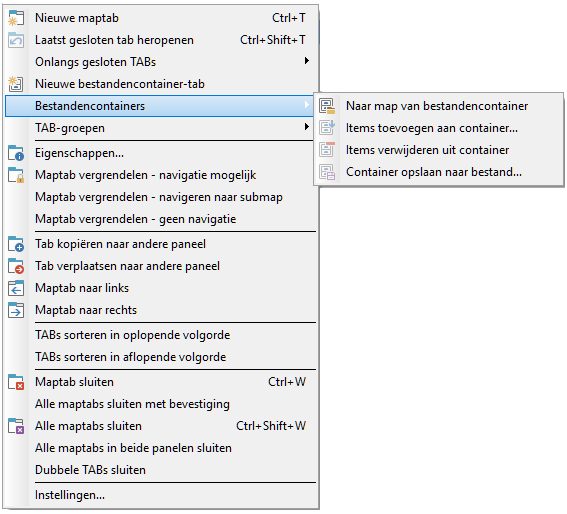Click the Maptab naar links arrow icon
The height and width of the screenshot is (514, 567).
click(16, 288)
